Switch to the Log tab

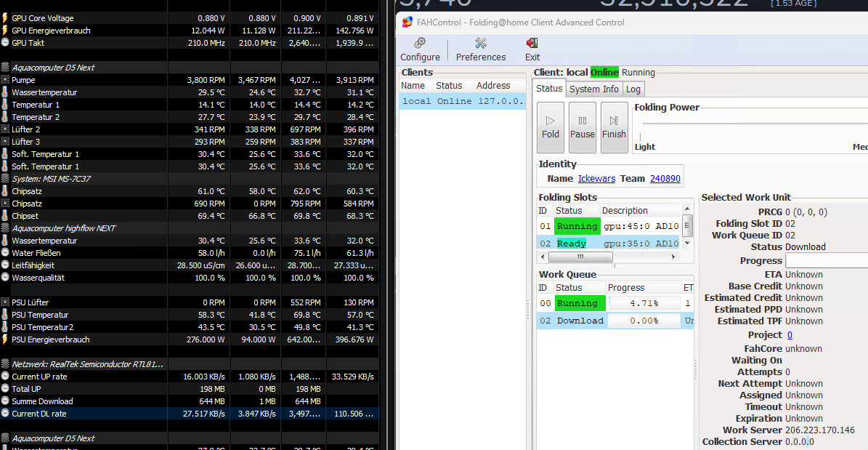pyautogui.click(x=633, y=89)
